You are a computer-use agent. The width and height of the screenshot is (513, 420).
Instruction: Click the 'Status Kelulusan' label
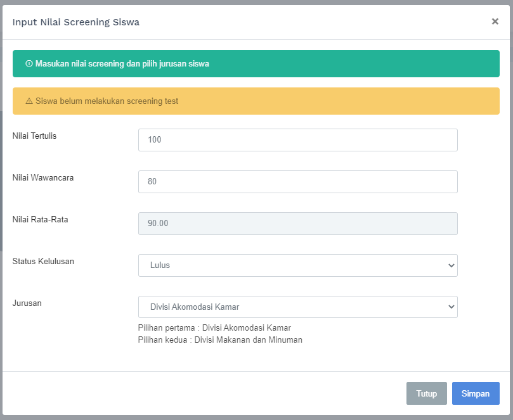[43, 261]
